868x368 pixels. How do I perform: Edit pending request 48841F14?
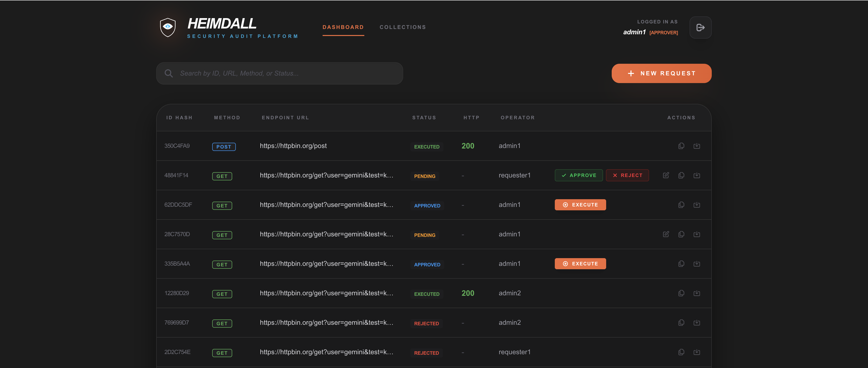(666, 175)
